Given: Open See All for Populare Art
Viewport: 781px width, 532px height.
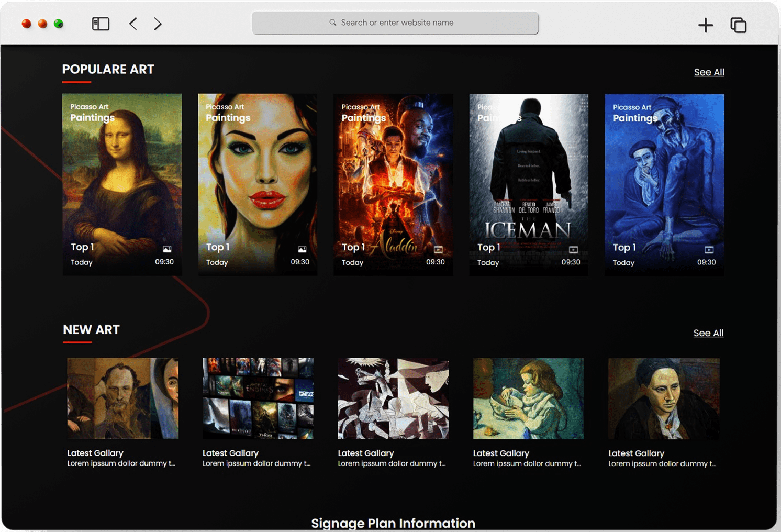Looking at the screenshot, I should click(x=709, y=72).
